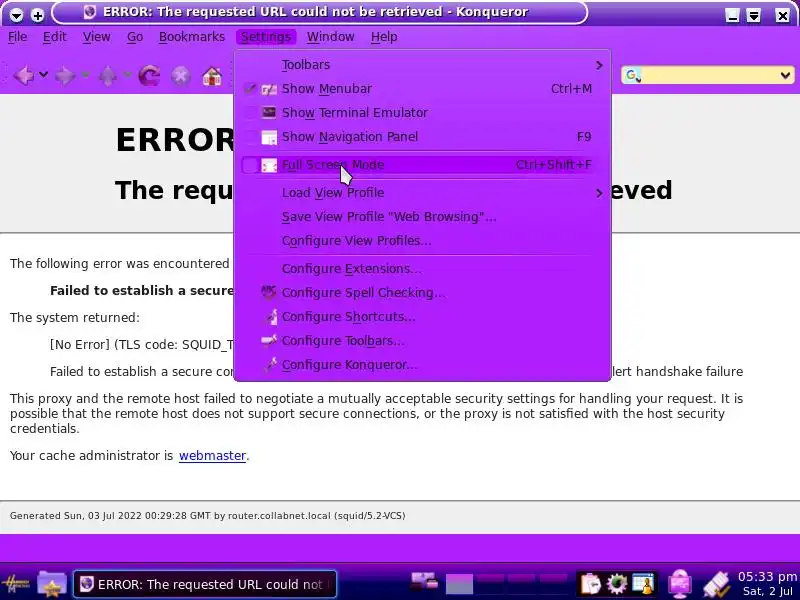Viewport: 800px width, 600px height.
Task: Click the "F9" shortcut text
Action: coord(584,137)
